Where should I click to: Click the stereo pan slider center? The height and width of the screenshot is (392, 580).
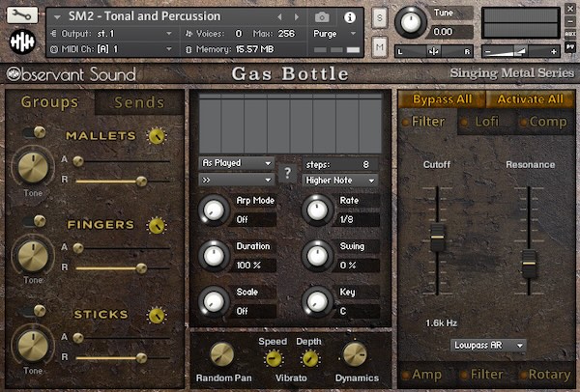point(433,51)
